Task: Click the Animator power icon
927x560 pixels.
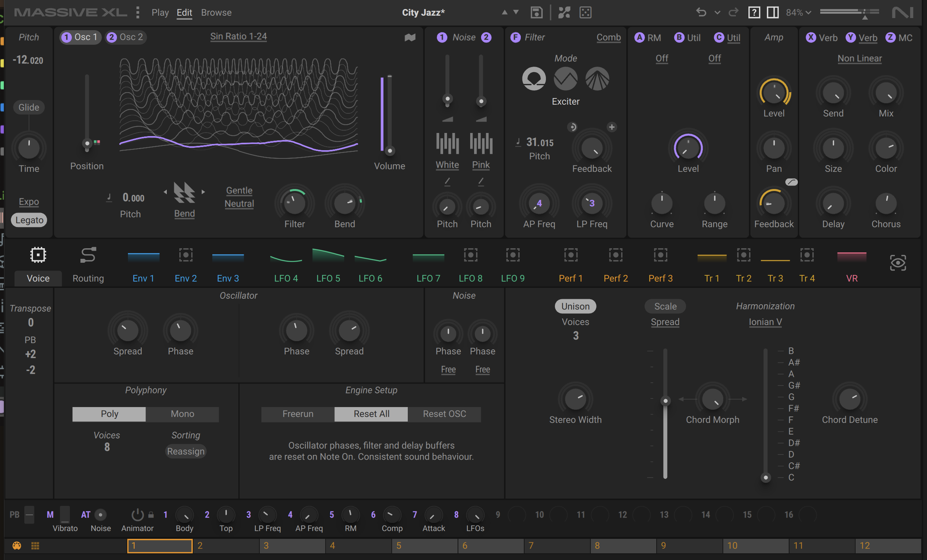Action: tap(137, 515)
